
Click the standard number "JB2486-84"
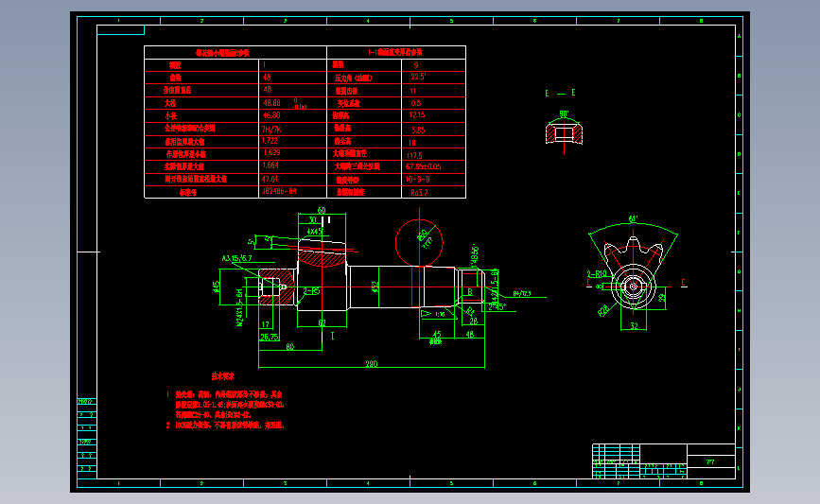coord(279,191)
